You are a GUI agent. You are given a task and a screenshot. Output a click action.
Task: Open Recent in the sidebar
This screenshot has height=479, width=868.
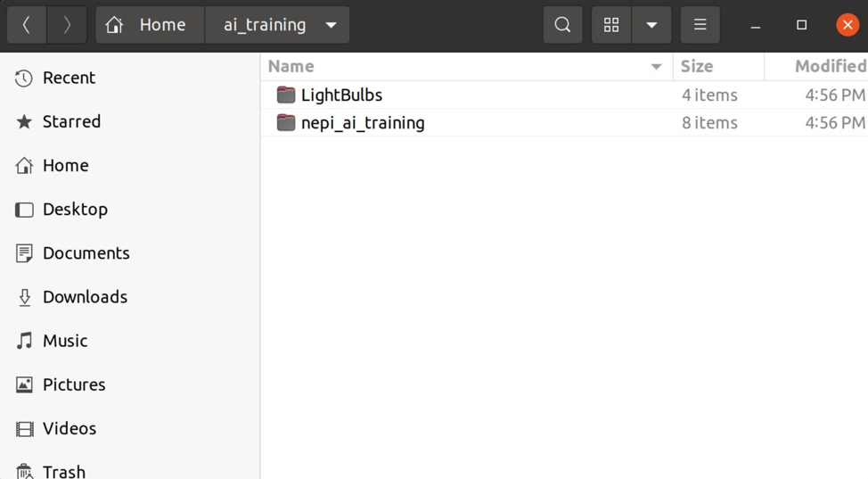(x=69, y=78)
